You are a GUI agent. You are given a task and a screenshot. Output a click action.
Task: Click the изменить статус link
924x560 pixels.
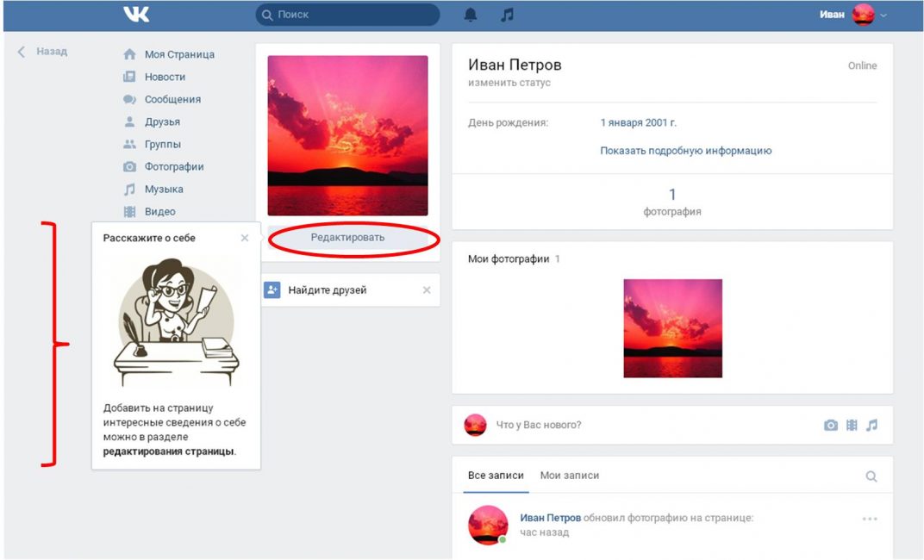click(x=509, y=84)
